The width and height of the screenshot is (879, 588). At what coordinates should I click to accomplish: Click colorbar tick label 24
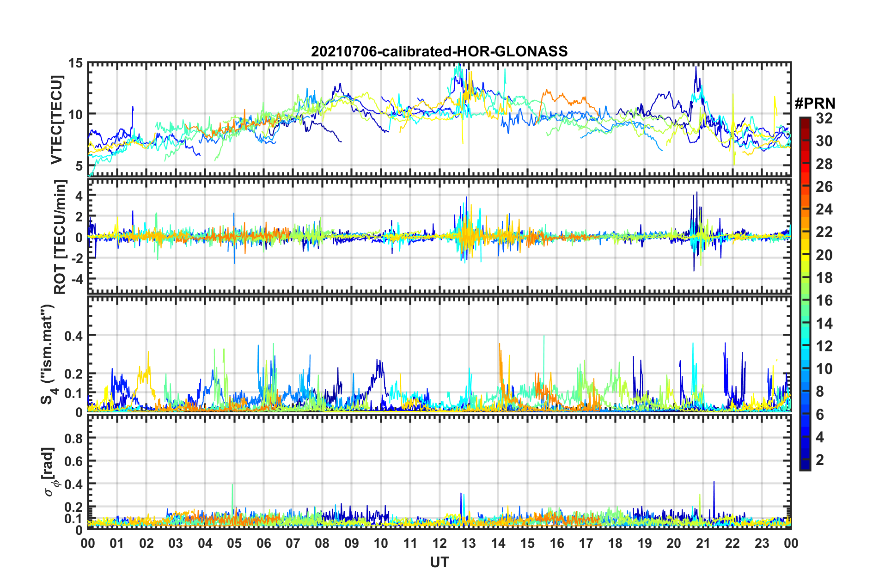(x=824, y=209)
